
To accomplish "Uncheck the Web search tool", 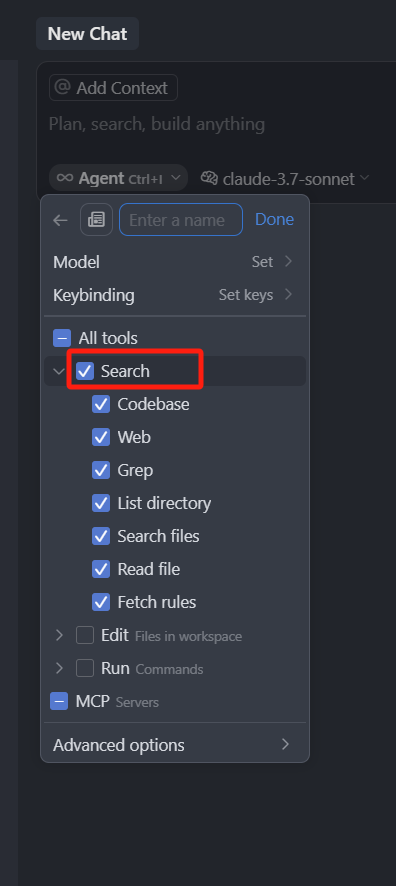I will click(x=101, y=437).
